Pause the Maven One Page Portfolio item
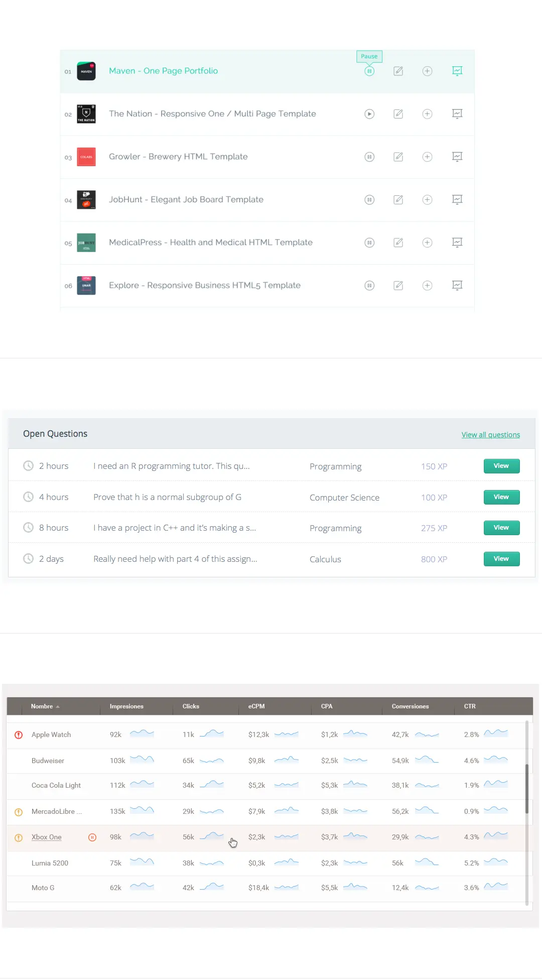Viewport: 542px width, 980px height. click(x=369, y=71)
